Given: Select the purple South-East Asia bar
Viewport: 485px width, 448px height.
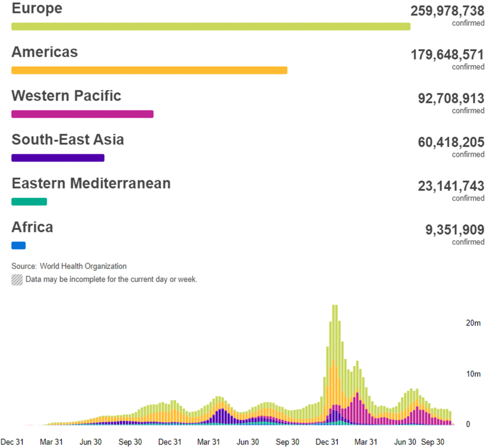Looking at the screenshot, I should point(58,158).
